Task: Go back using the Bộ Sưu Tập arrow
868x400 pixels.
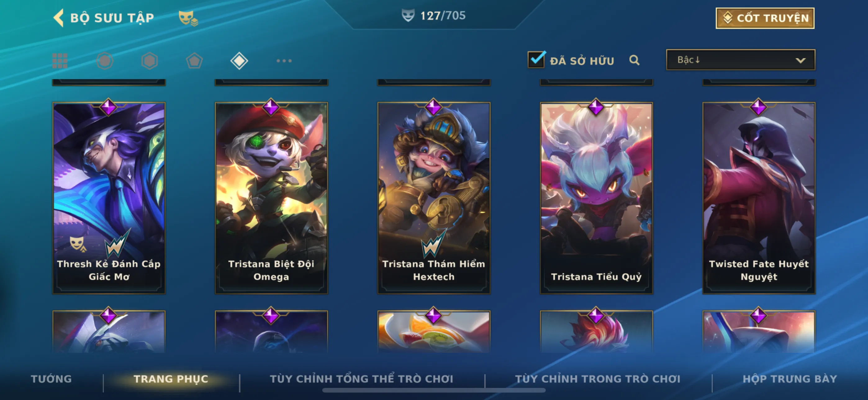Action: 59,18
